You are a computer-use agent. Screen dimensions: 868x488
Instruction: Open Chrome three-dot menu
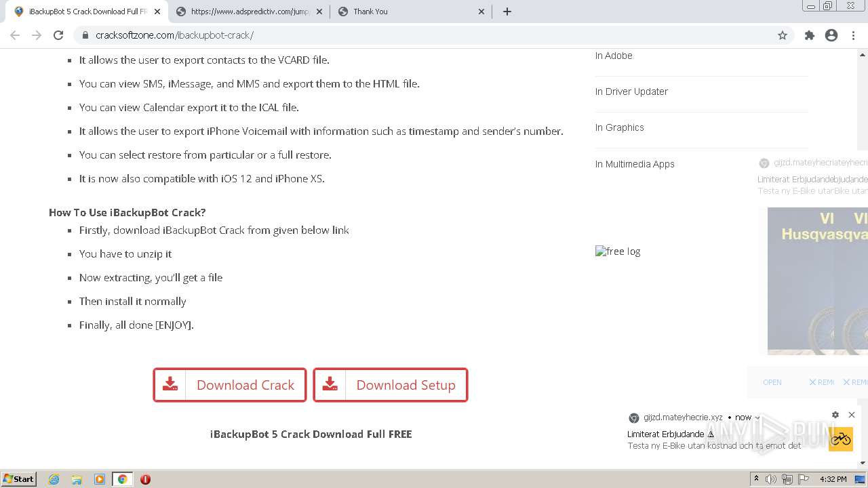pos(853,35)
